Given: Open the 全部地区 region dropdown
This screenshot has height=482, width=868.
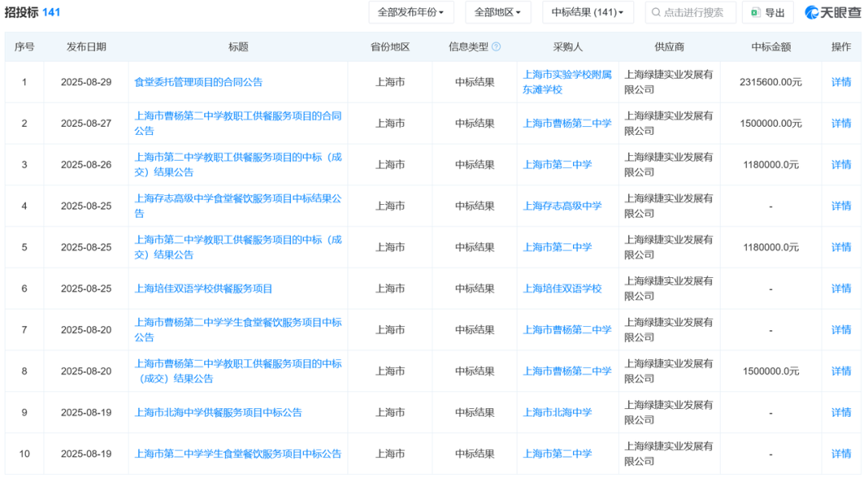Looking at the screenshot, I should [x=497, y=13].
